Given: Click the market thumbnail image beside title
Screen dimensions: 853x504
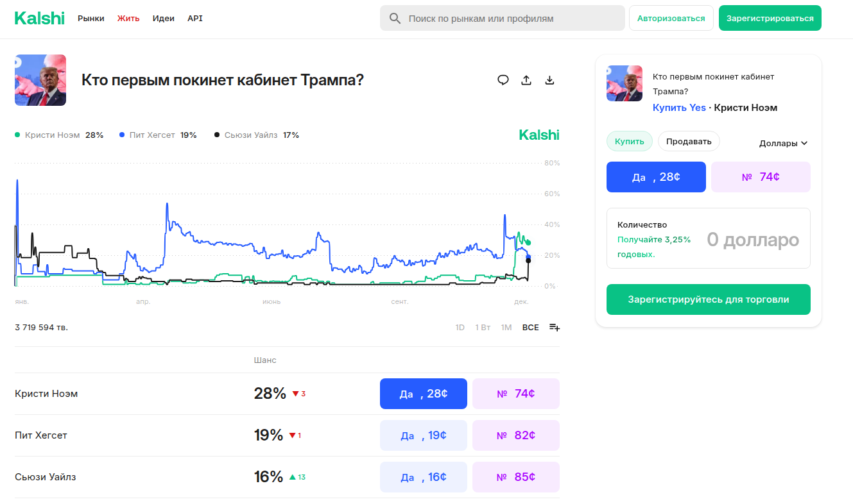Looking at the screenshot, I should point(40,80).
